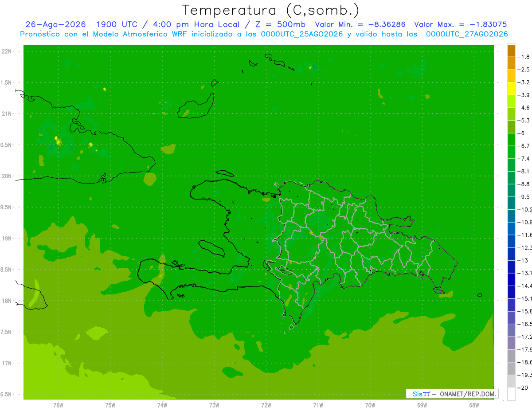Click the -1.8 colorbar value
Image resolution: width=532 pixels, height=411 pixels.
coord(524,57)
